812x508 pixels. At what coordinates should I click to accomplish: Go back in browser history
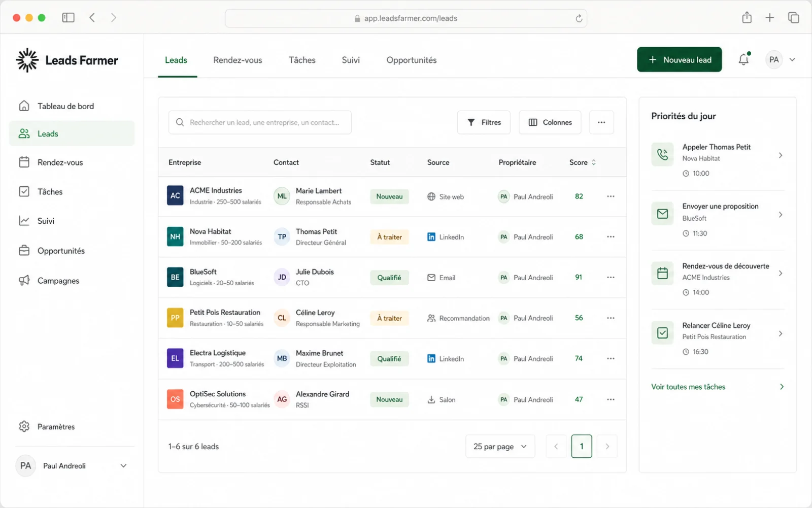click(x=92, y=18)
